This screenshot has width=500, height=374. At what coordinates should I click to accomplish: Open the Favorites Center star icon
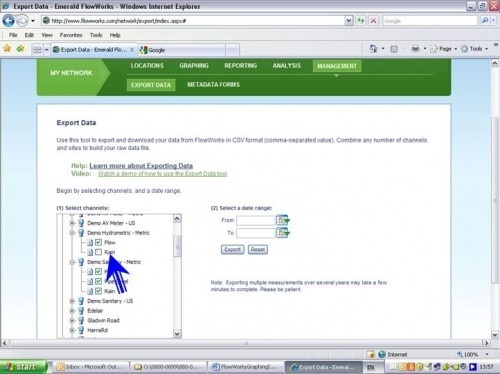pyautogui.click(x=7, y=49)
